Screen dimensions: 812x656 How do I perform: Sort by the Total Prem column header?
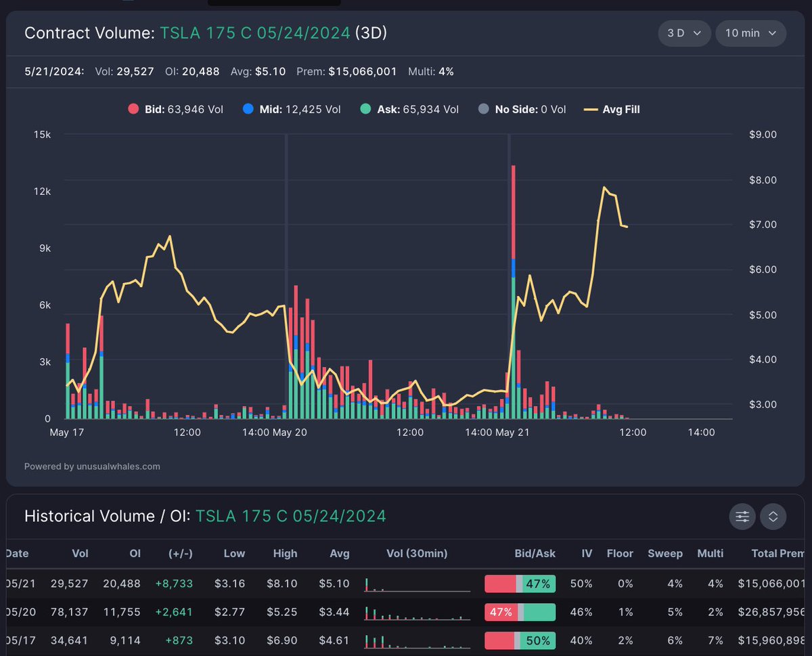point(778,553)
